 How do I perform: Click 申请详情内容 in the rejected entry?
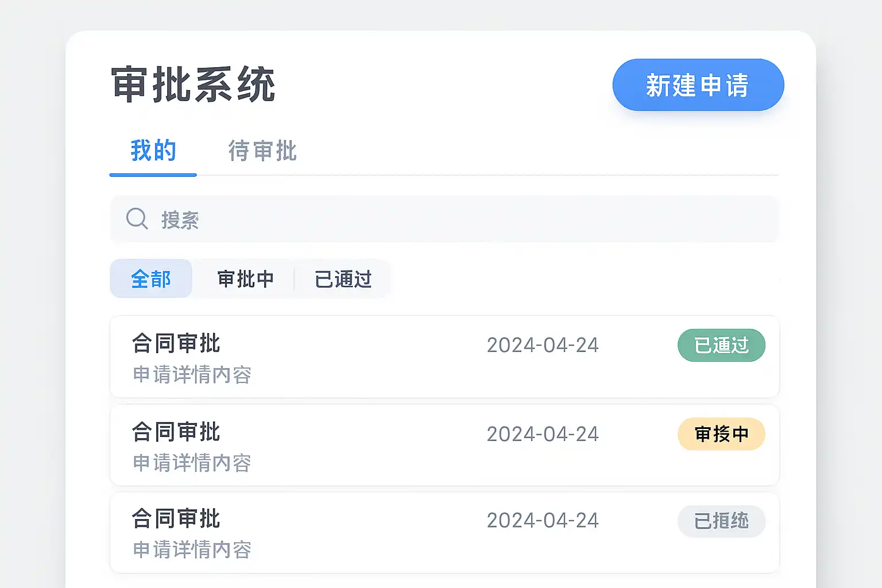192,550
